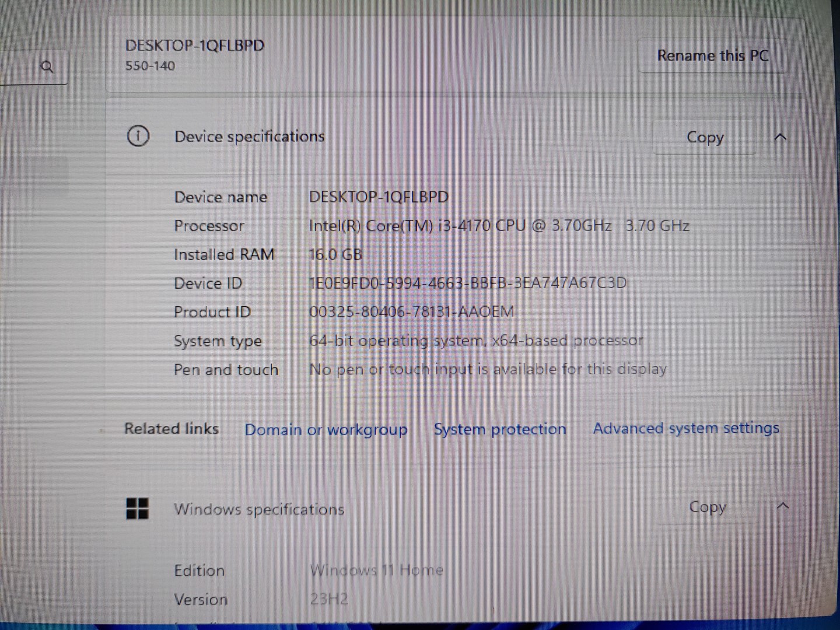Viewport: 840px width, 630px height.
Task: Collapse the Device specifications section
Action: (780, 137)
